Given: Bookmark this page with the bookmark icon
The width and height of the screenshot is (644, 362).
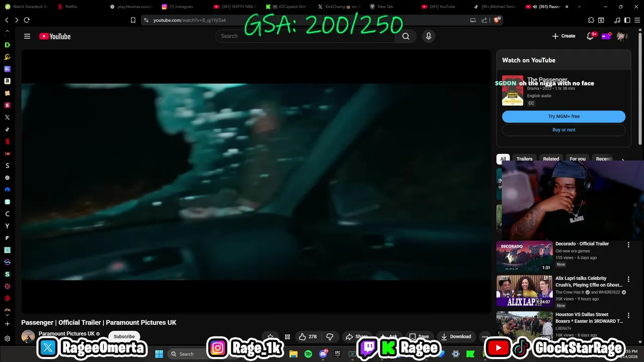Looking at the screenshot, I should [x=133, y=20].
